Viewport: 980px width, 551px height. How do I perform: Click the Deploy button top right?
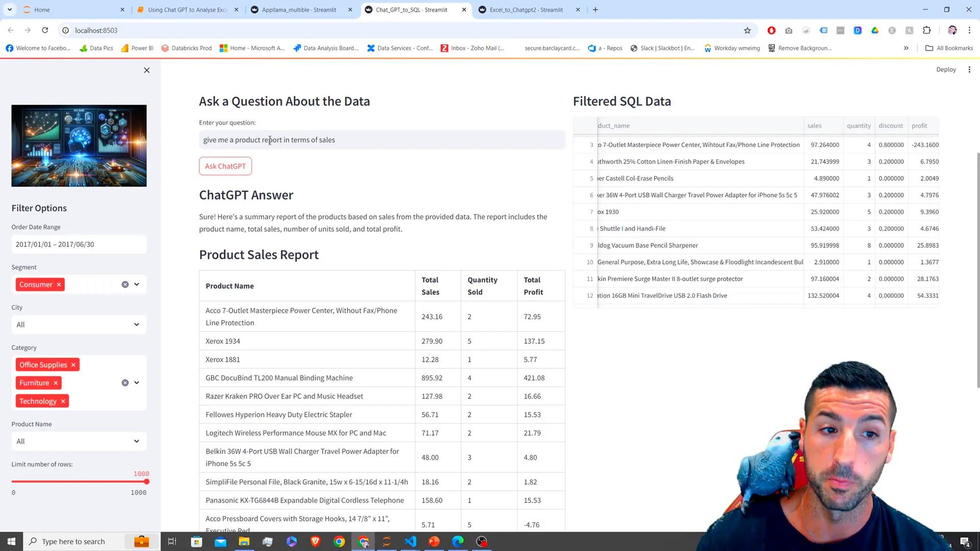946,69
